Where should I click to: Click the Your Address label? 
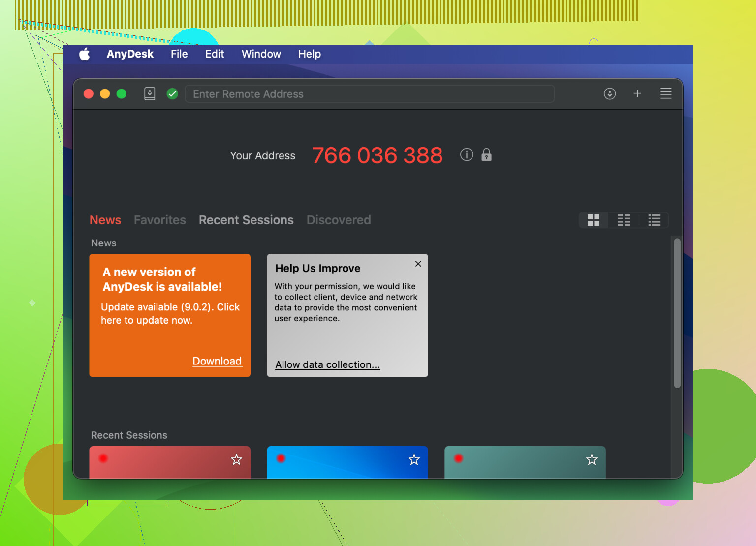click(x=263, y=155)
